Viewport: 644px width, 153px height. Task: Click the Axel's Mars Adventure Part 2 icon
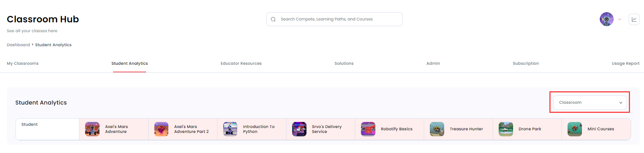click(161, 129)
